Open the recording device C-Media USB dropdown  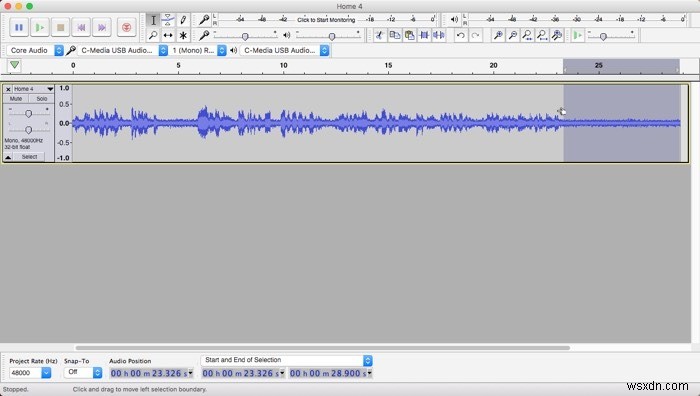123,50
